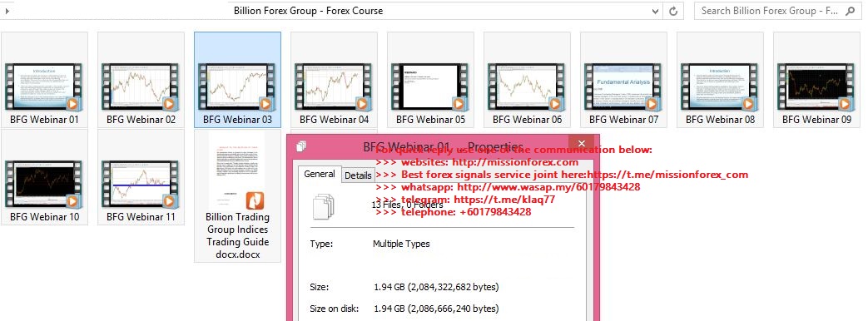
Task: Click the Size value 1.94 GB (2,084,322,682 bytes)
Action: click(x=436, y=287)
